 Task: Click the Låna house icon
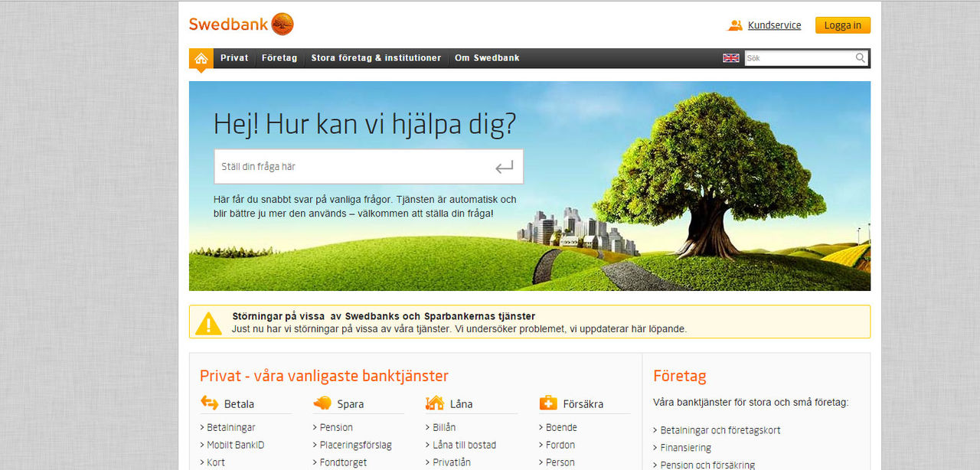434,402
